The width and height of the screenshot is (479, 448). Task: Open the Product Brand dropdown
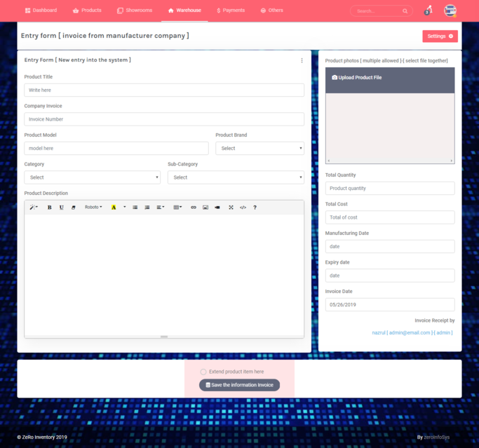click(x=259, y=149)
